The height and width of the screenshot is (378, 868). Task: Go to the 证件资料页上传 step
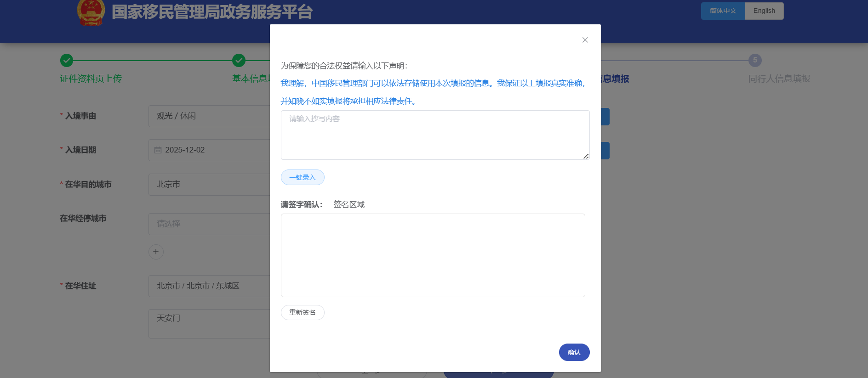click(91, 79)
